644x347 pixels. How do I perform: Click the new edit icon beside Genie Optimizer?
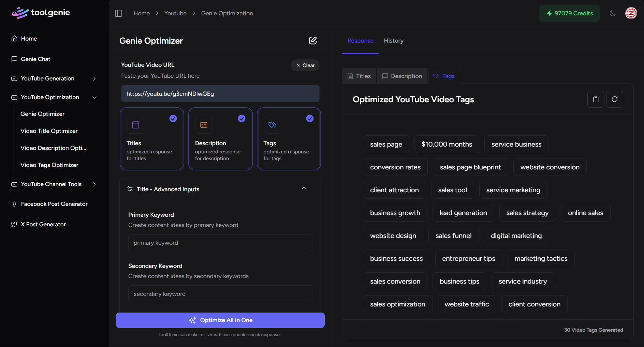(312, 41)
